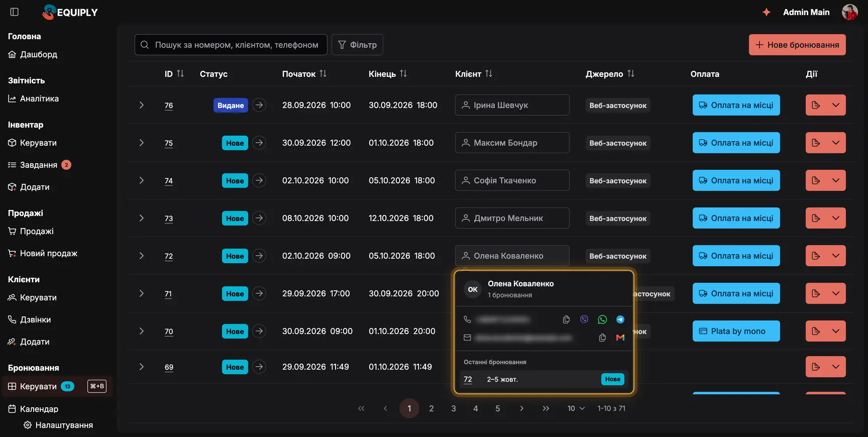Open Viber for Олена Коваленко
Viewport: 868px width, 437px height.
[584, 319]
